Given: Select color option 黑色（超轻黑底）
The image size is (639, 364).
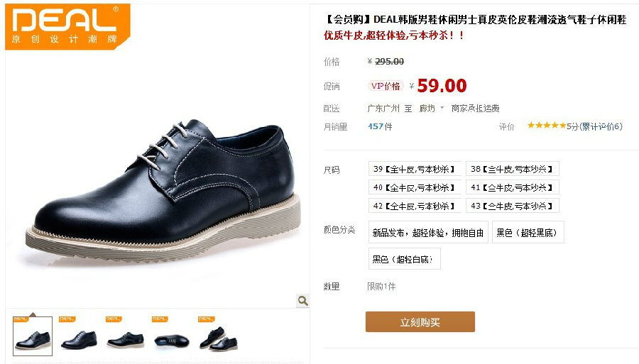Looking at the screenshot, I should click(528, 232).
